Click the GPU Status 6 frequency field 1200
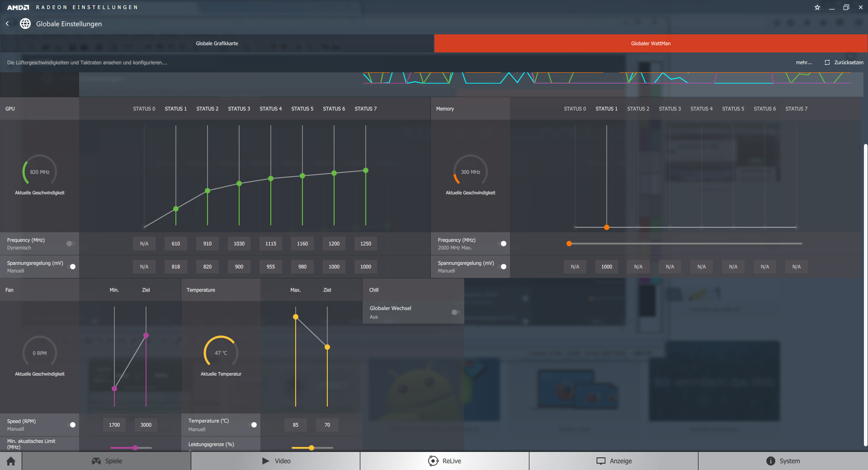Image resolution: width=868 pixels, height=470 pixels. (334, 244)
